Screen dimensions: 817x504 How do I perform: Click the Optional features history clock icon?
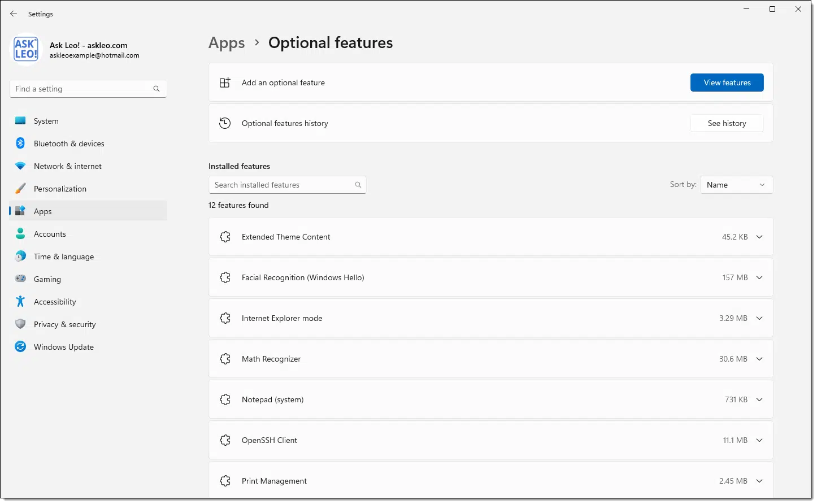click(x=225, y=123)
